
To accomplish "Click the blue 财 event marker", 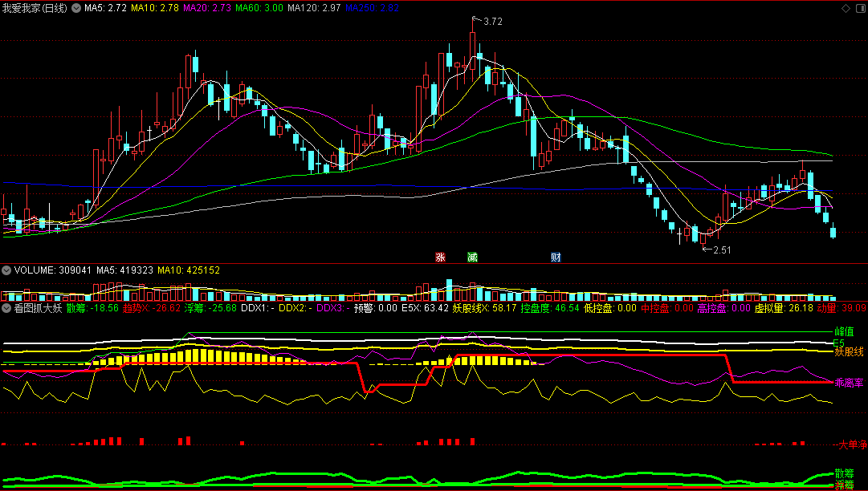I will coord(556,257).
